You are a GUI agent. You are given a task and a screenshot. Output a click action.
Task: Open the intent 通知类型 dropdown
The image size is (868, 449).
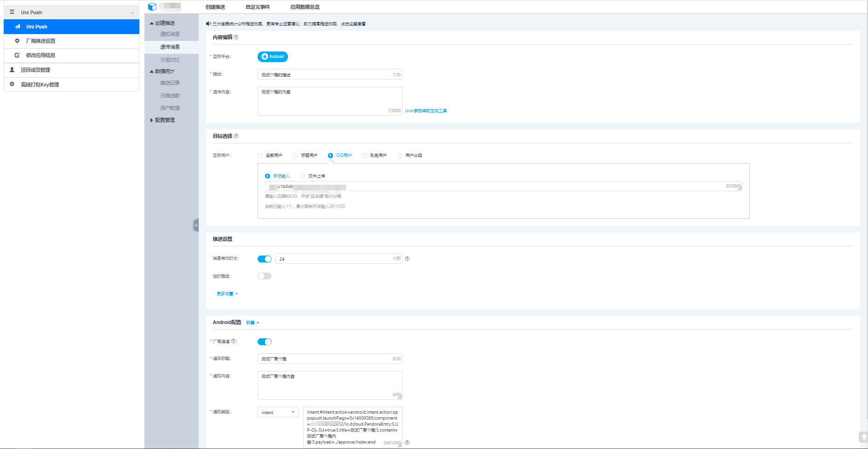click(278, 412)
